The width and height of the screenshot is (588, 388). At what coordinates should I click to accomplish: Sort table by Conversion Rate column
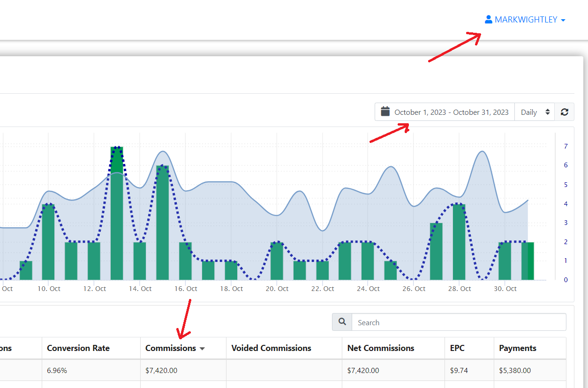coord(78,348)
